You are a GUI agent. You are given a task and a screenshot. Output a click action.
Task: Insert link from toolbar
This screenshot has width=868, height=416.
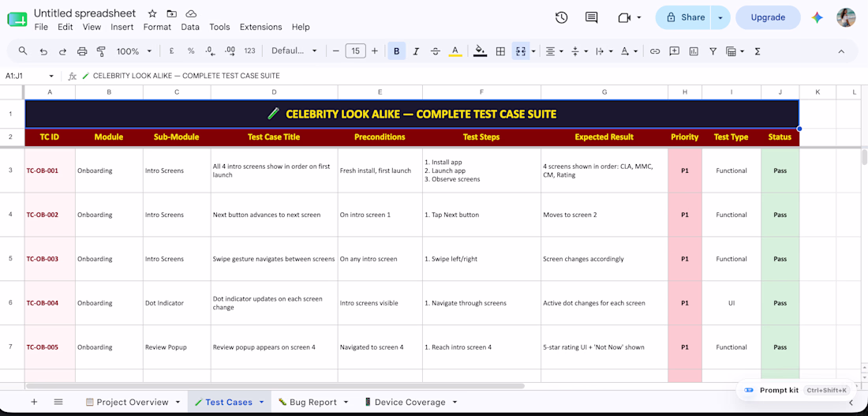pyautogui.click(x=655, y=51)
